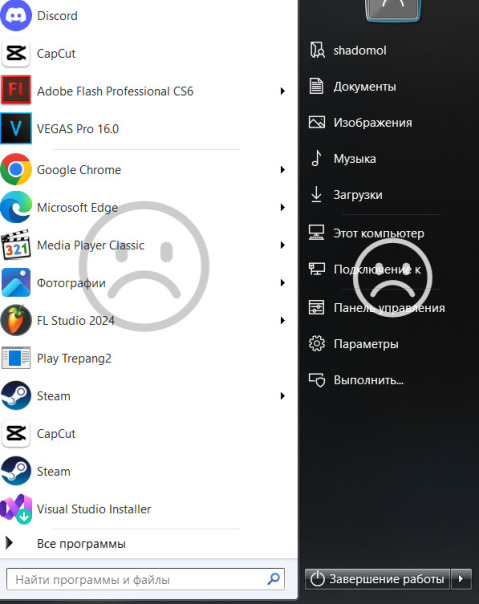Open the Фотографии app icon
Screen dimensions: 479x604
(16, 282)
